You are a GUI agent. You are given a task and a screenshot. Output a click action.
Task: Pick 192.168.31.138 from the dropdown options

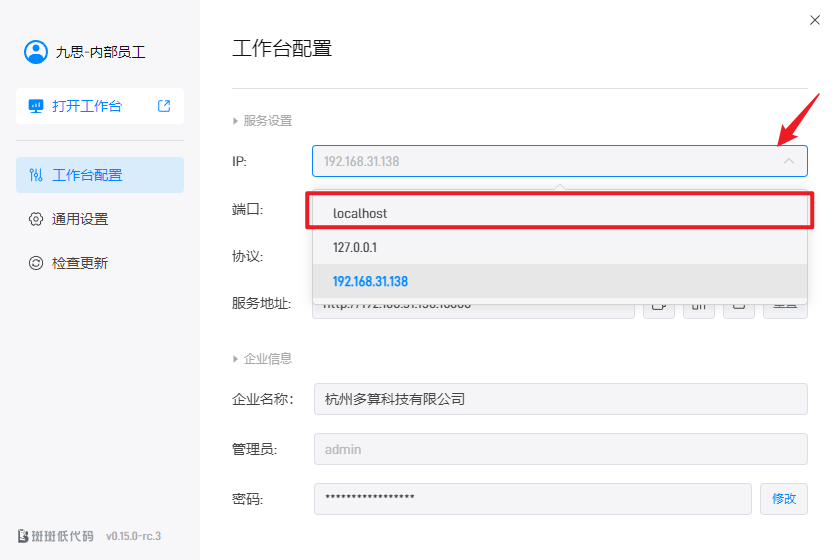tap(370, 281)
